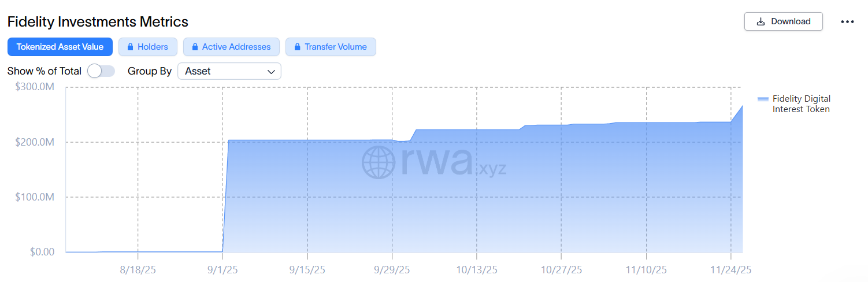Image resolution: width=868 pixels, height=282 pixels.
Task: Open the Group By Asset dropdown
Action: coord(229,71)
